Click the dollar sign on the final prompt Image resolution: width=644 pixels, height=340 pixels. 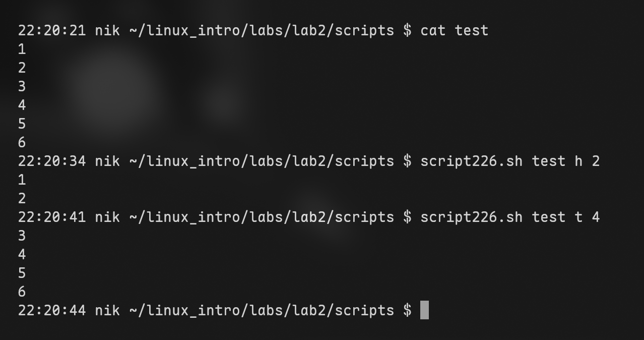coord(408,310)
